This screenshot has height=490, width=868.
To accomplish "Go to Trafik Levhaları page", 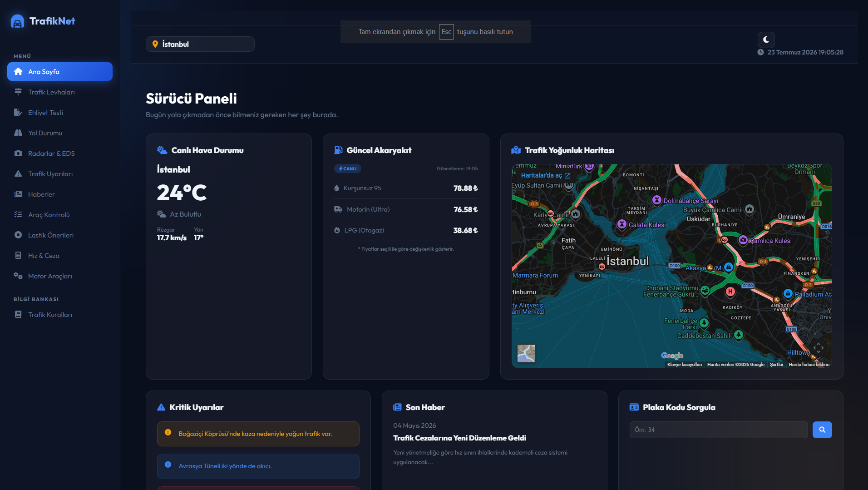I will tap(60, 92).
